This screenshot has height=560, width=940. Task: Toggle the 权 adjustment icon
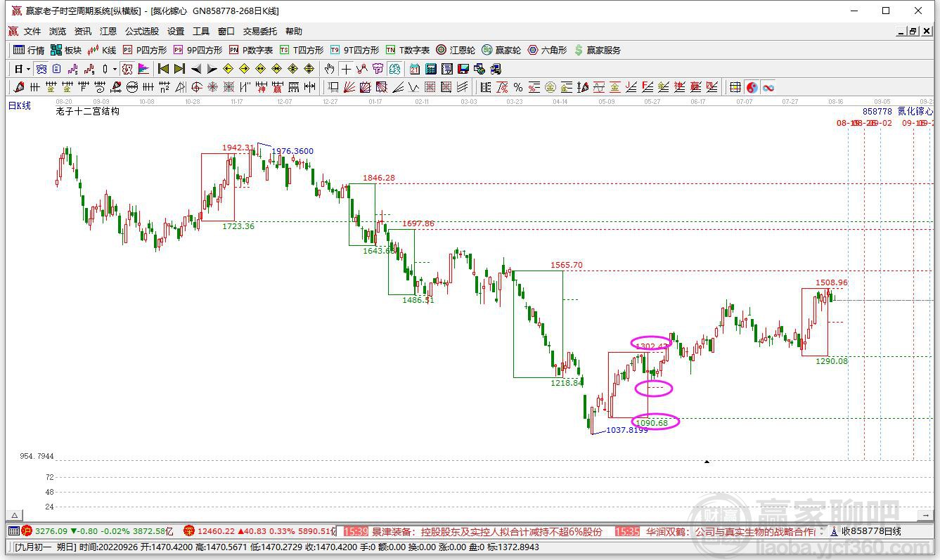click(x=127, y=69)
